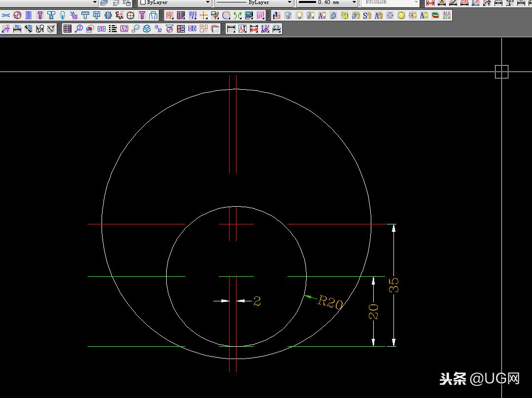Image resolution: width=532 pixels, height=398 pixels.
Task: Toggle the yellow padlock layer lock
Action: (345, 15)
